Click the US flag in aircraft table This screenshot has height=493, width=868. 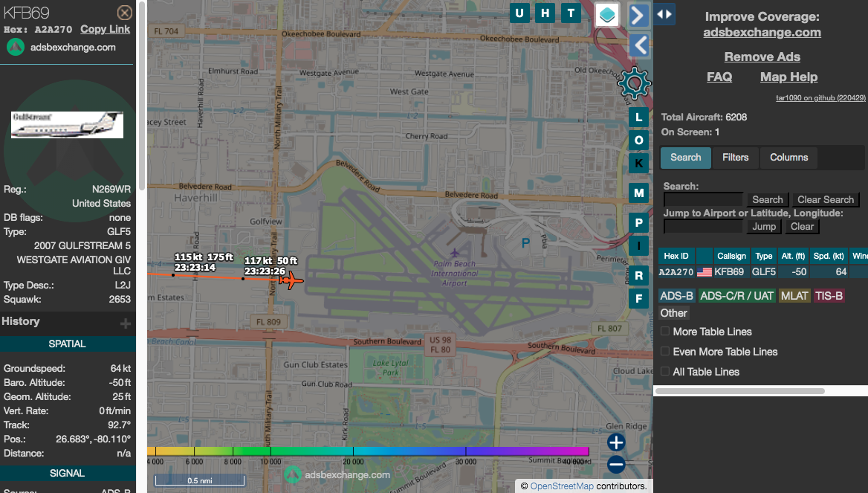coord(705,272)
